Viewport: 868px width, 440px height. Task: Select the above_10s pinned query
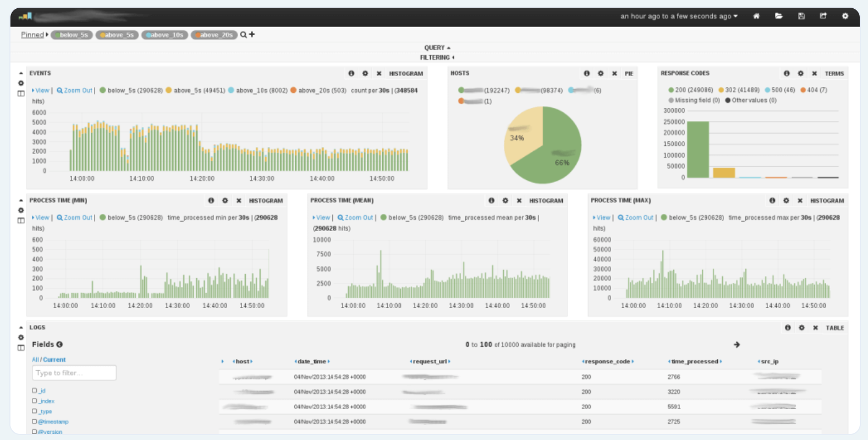pos(164,35)
